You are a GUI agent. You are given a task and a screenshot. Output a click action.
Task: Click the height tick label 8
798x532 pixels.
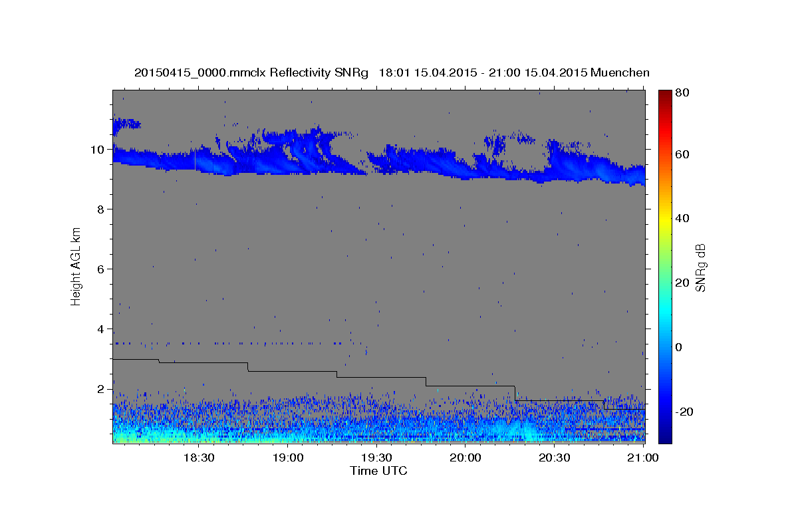click(102, 209)
